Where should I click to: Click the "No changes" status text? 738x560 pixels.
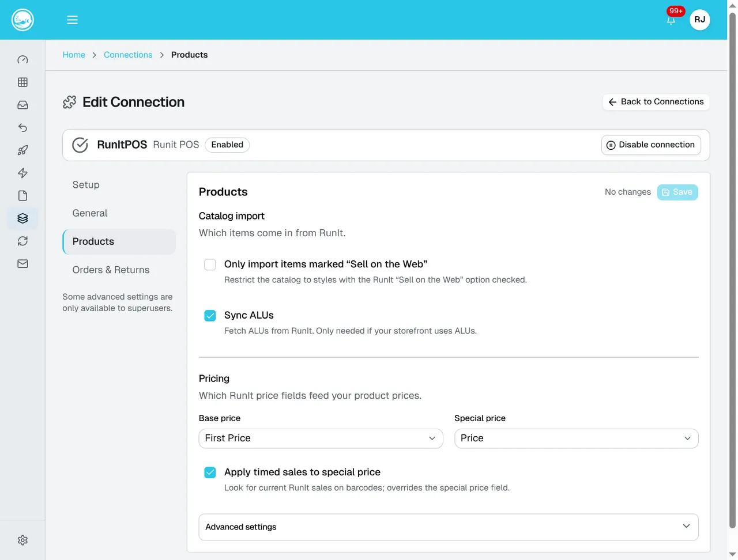(x=628, y=192)
